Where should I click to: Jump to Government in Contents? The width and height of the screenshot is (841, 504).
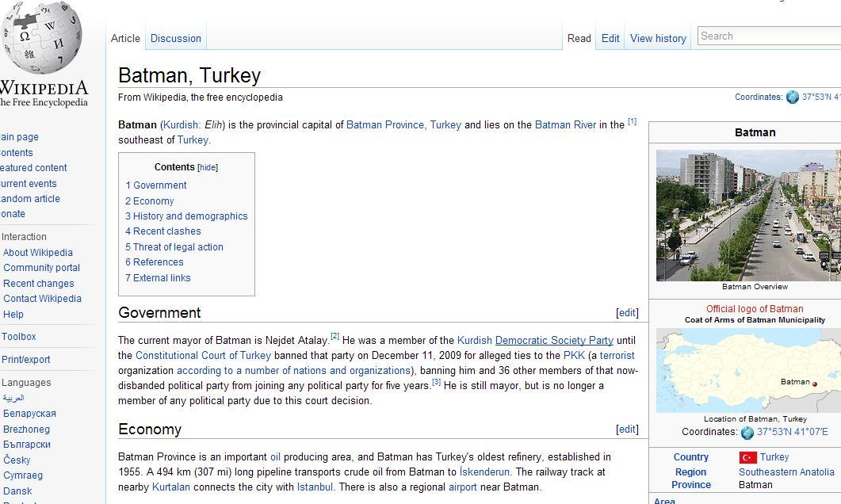pyautogui.click(x=156, y=185)
